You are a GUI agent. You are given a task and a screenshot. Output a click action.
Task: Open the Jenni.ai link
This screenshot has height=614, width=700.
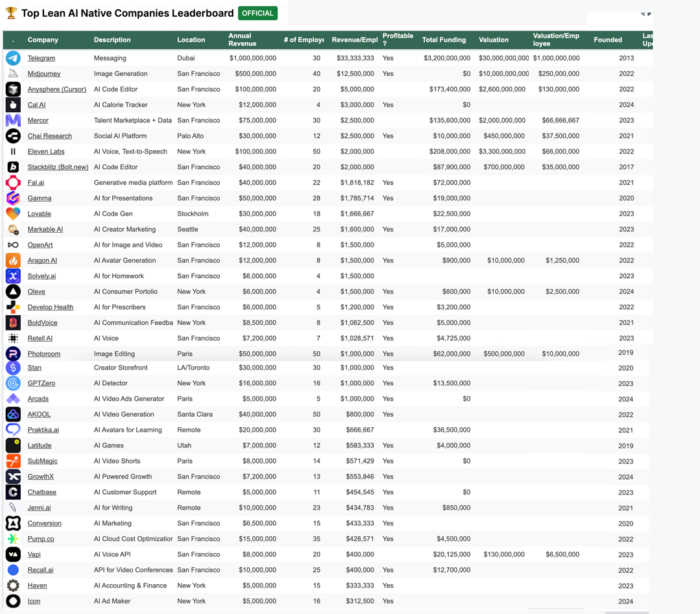[40, 508]
